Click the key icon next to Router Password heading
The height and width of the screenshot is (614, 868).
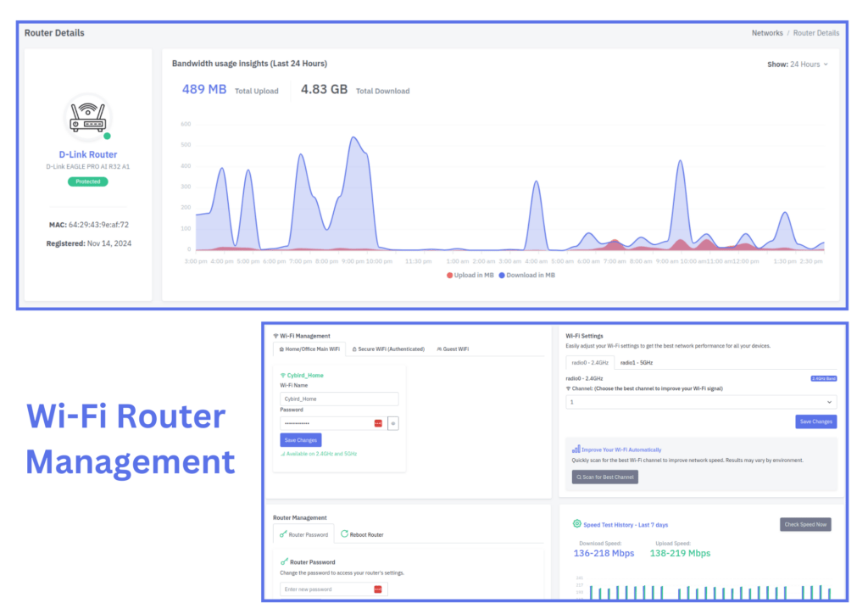click(284, 561)
